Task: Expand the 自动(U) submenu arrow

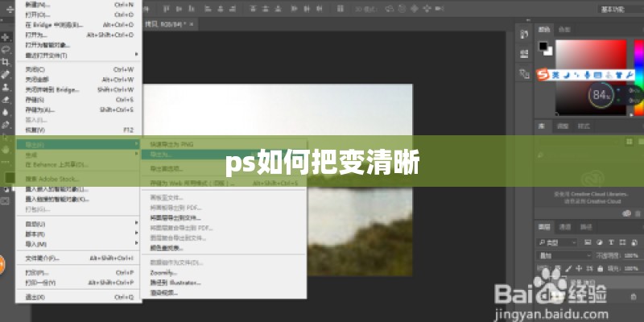Action: pos(136,223)
